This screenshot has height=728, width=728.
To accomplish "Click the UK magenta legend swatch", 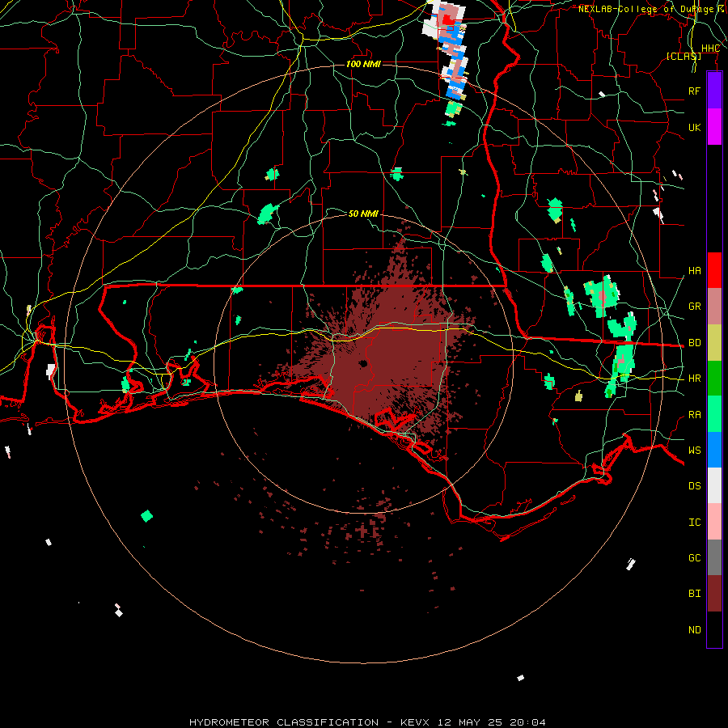I will [x=714, y=127].
